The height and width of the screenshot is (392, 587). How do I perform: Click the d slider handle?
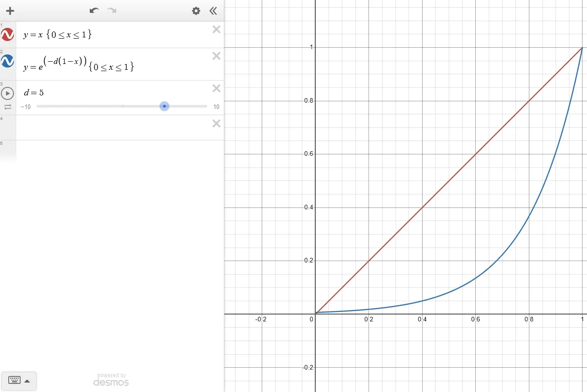coord(164,106)
